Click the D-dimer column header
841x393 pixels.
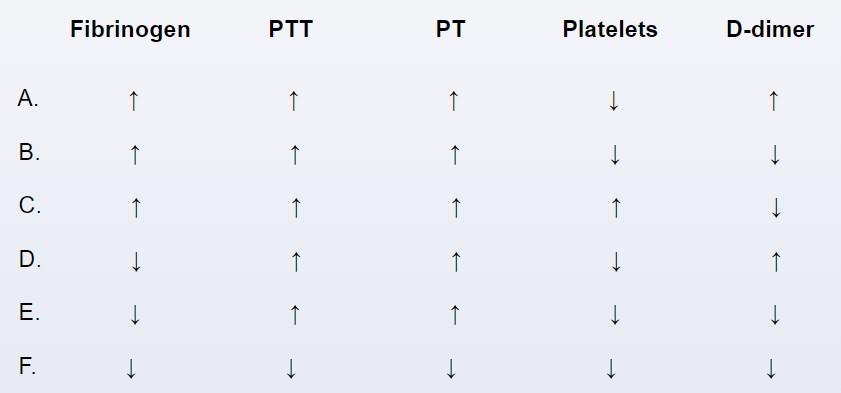(770, 29)
